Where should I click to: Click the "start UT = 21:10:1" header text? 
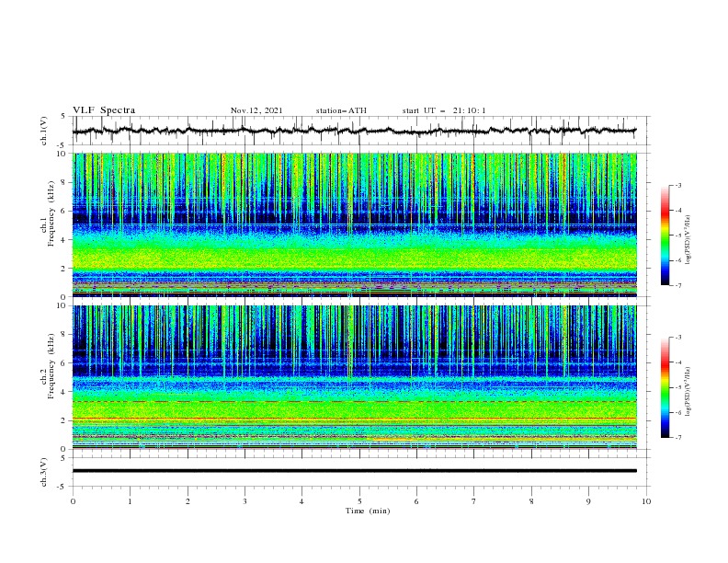444,110
